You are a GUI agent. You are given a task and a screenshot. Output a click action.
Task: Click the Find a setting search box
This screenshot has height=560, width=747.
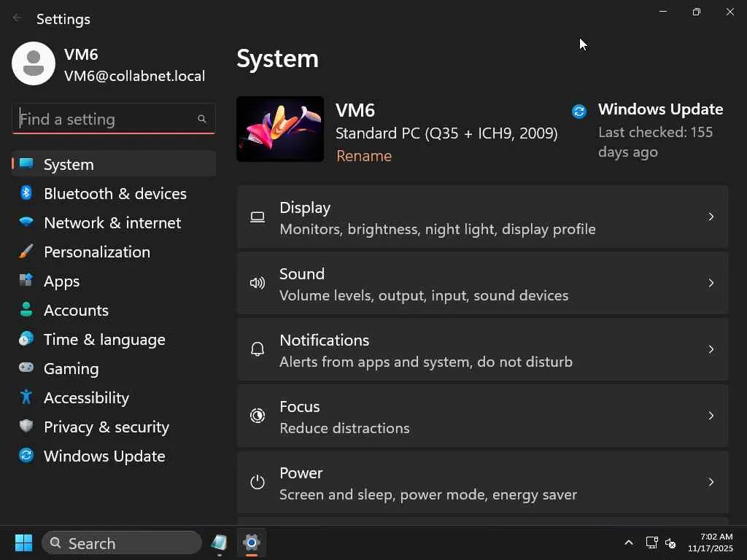click(x=107, y=119)
